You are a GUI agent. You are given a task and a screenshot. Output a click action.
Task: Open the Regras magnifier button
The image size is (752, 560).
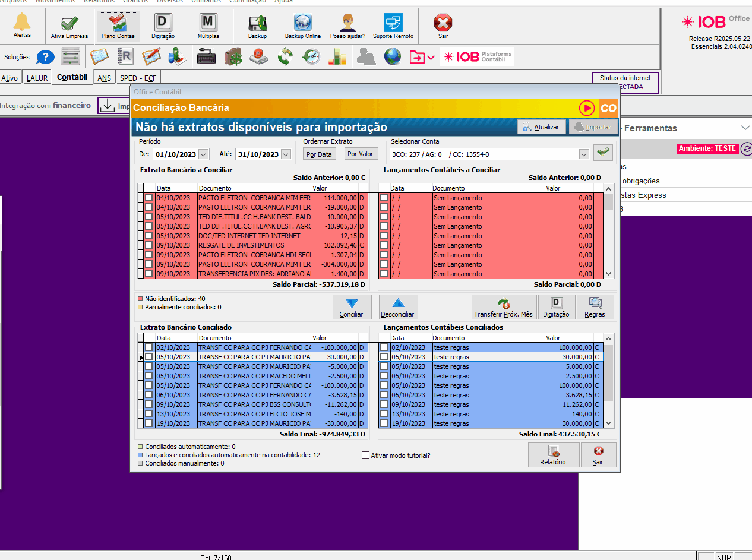click(x=595, y=307)
